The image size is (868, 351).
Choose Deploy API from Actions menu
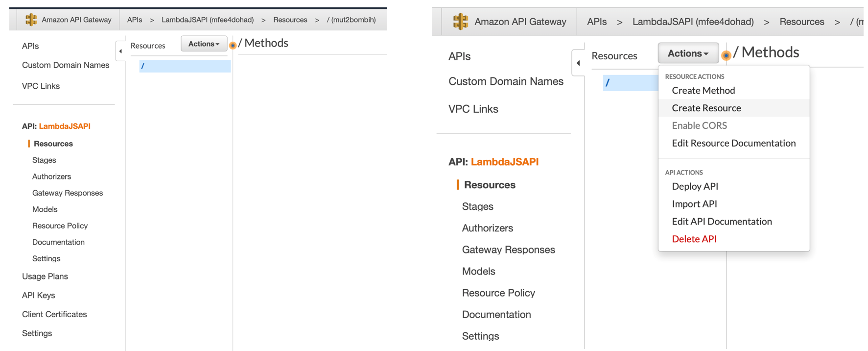point(695,186)
